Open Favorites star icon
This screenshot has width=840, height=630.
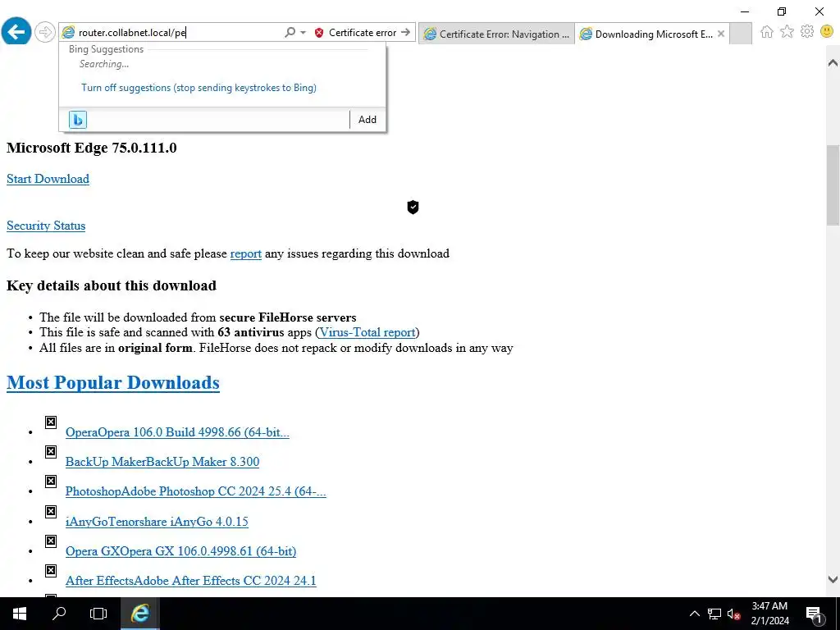[x=787, y=32]
